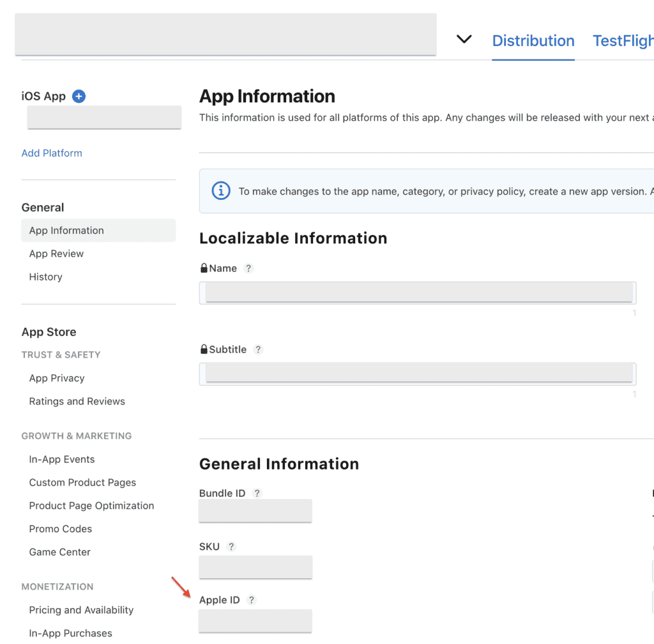Click the 'App Information' page heading
Screen dimensions: 654x644
[x=267, y=96]
